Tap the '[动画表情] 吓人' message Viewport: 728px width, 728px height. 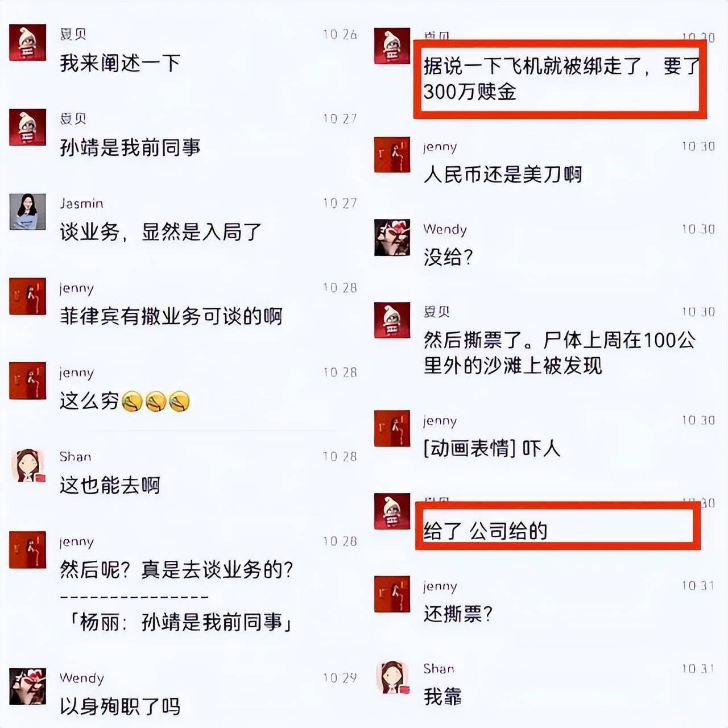(x=492, y=449)
